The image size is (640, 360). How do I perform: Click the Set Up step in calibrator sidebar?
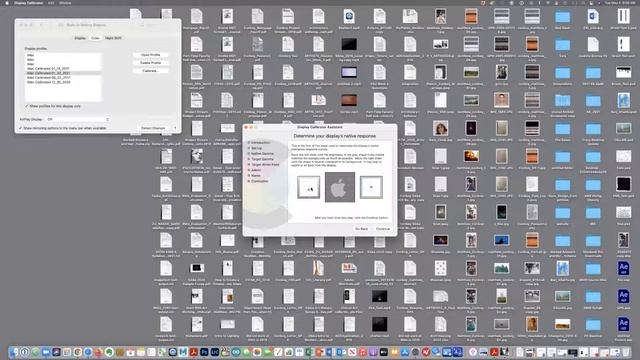256,148
